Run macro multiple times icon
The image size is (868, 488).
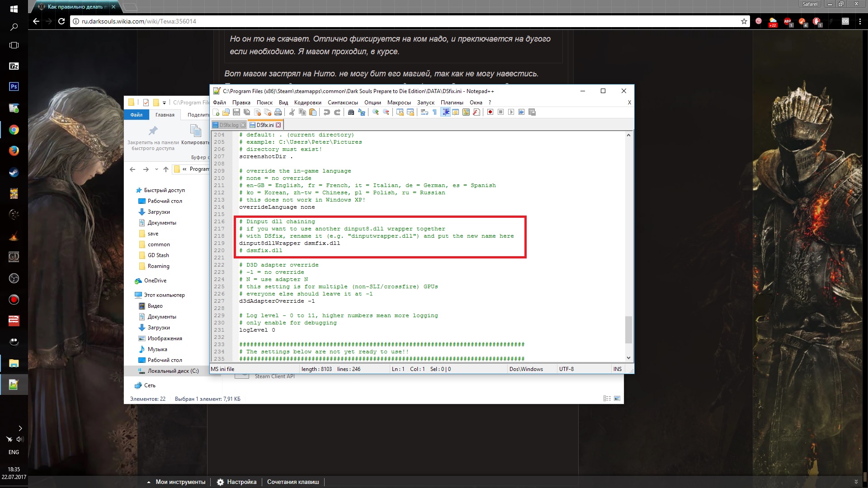click(521, 112)
